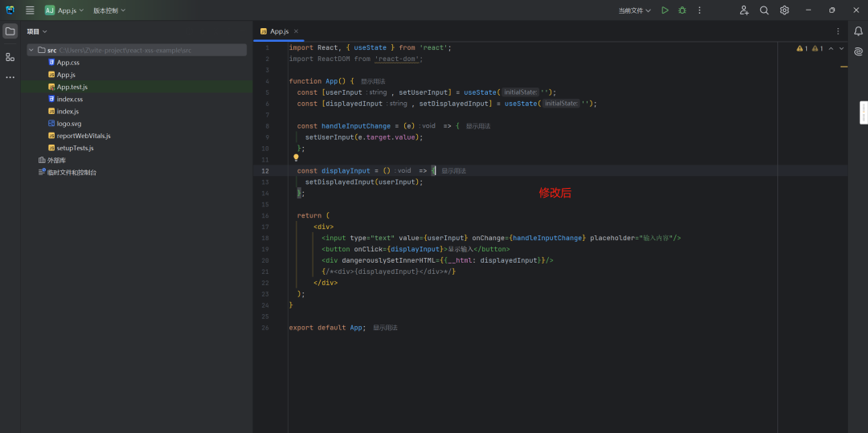Select index.css in the project tree

pos(69,99)
